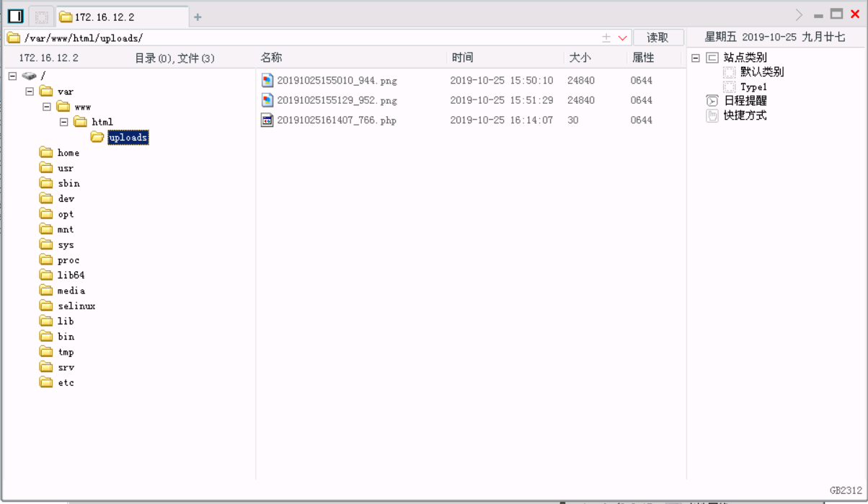This screenshot has height=504, width=868.
Task: Toggle selection of the uploads tree folder
Action: (128, 137)
